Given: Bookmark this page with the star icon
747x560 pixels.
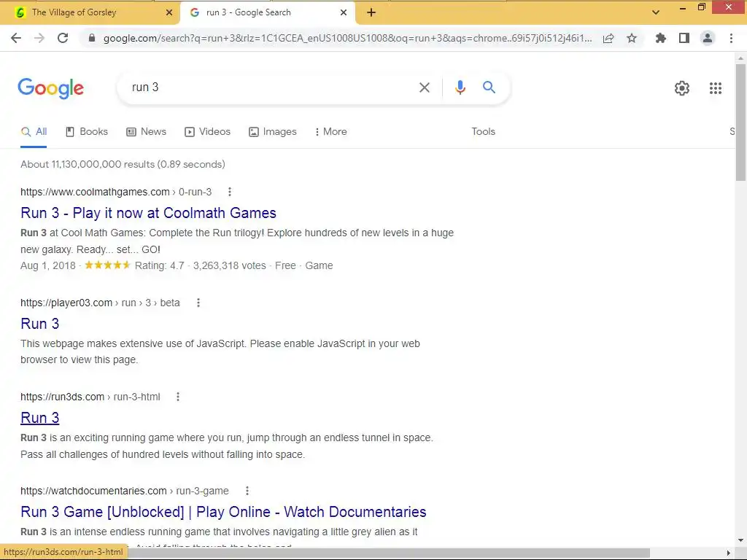Looking at the screenshot, I should point(632,38).
